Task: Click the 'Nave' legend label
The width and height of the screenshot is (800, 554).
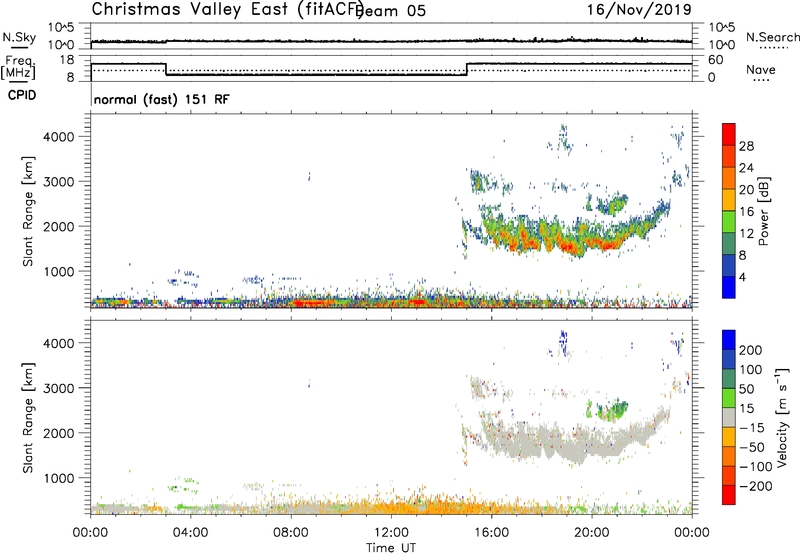Action: coord(760,70)
